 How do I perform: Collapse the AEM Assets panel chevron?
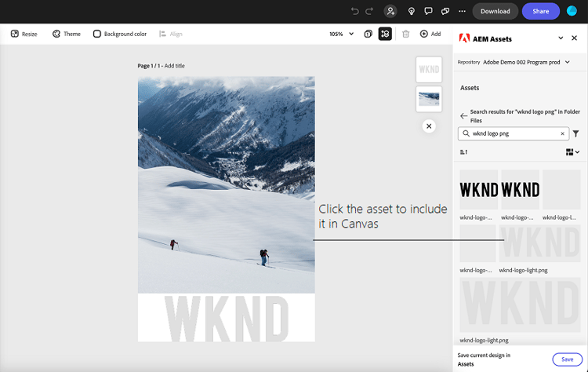click(x=561, y=38)
